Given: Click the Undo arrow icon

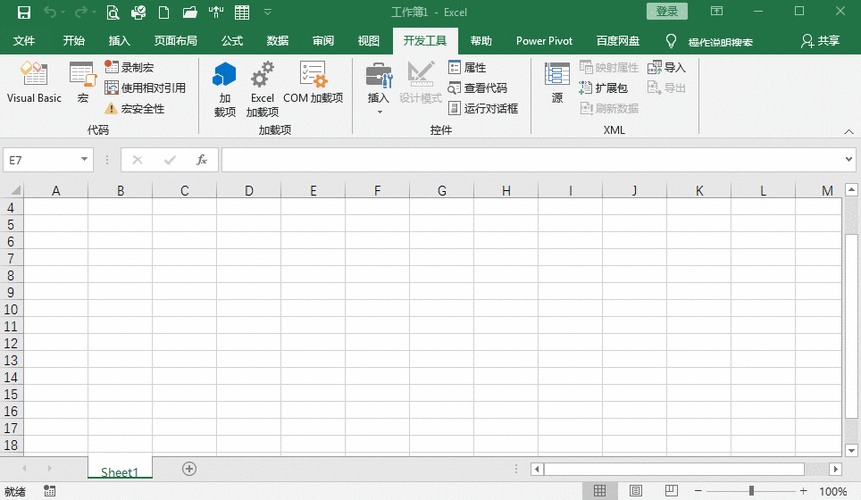Looking at the screenshot, I should point(50,12).
